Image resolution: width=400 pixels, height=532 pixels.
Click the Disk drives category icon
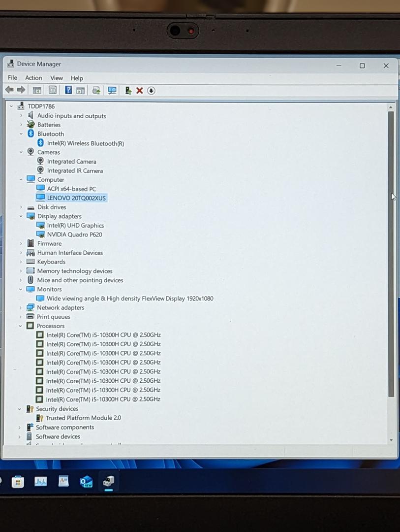click(x=31, y=207)
